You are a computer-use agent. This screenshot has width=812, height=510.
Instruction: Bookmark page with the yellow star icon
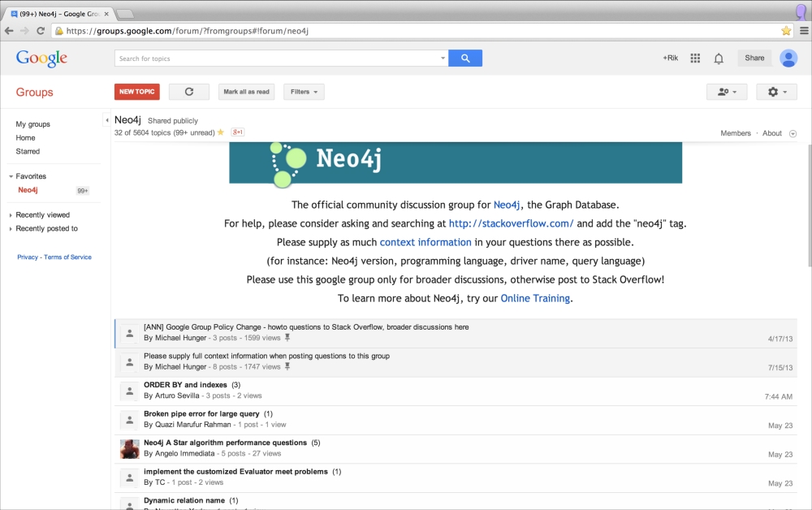(786, 31)
